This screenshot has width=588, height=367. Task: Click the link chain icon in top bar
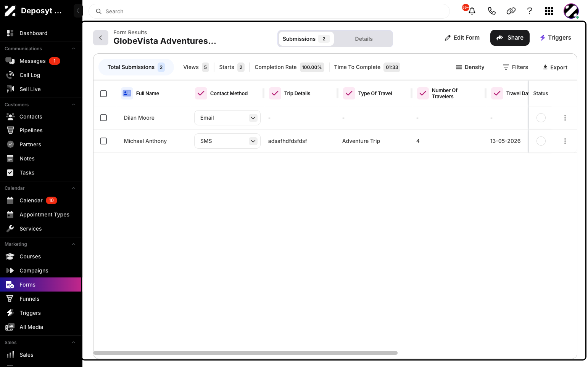click(x=511, y=11)
